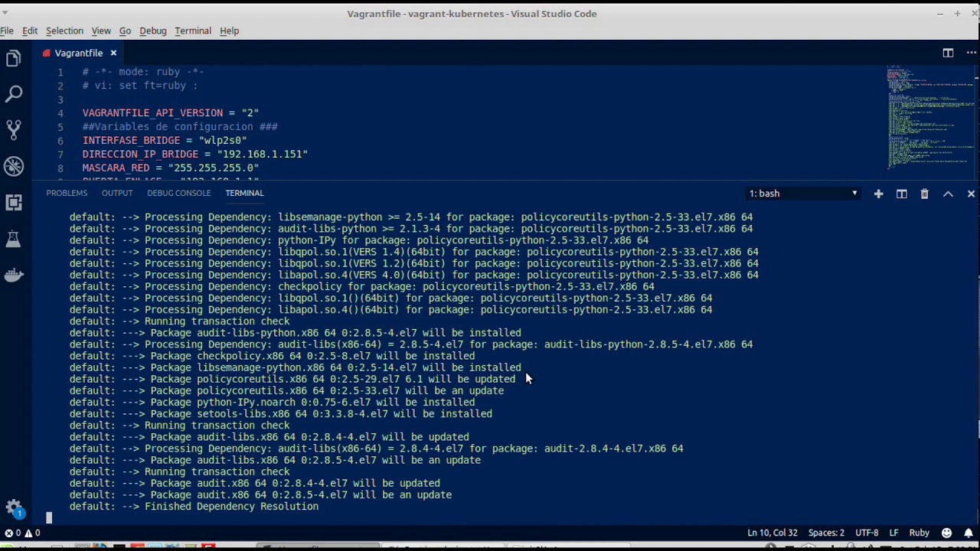Viewport: 980px width, 551px height.
Task: Split the editor to the right
Action: (x=948, y=53)
